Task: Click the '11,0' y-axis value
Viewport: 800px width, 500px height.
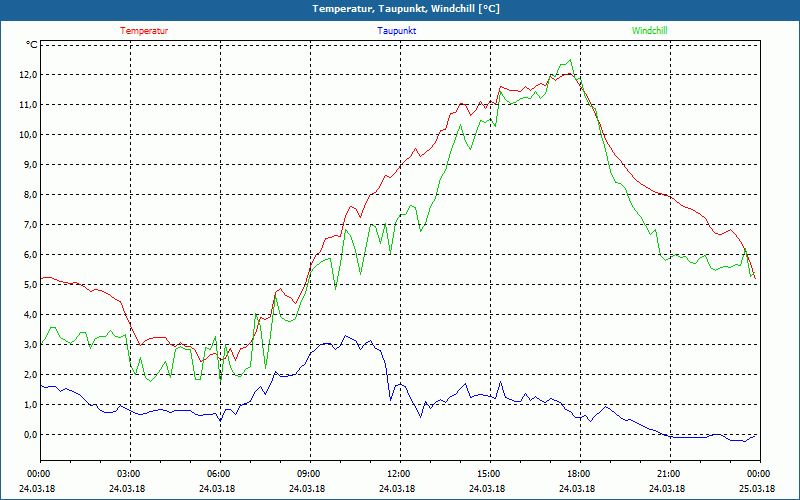Action: [x=29, y=105]
